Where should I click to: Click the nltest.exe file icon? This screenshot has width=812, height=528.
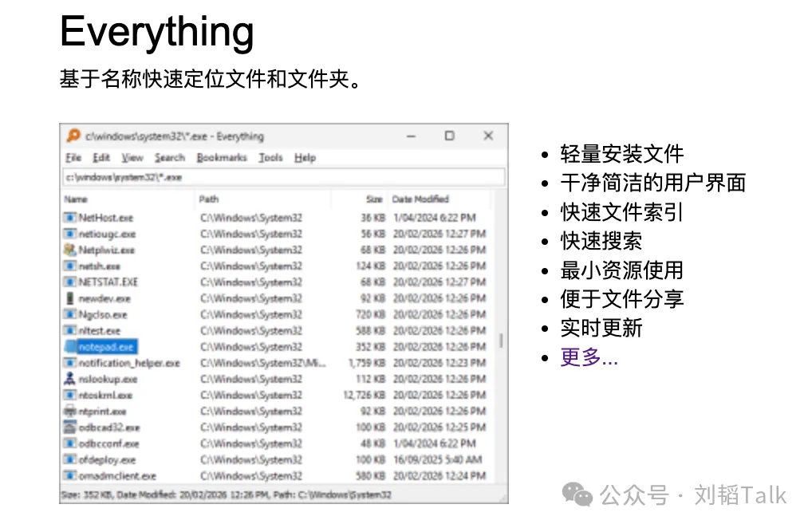click(69, 330)
